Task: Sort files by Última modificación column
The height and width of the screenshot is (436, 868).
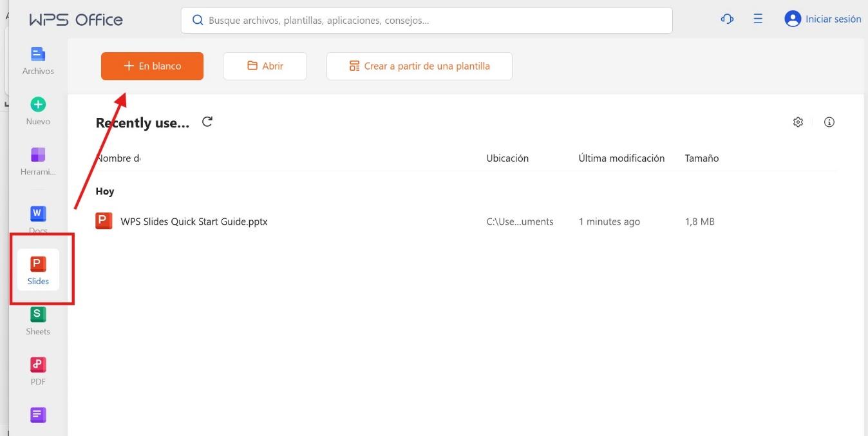Action: coord(621,158)
